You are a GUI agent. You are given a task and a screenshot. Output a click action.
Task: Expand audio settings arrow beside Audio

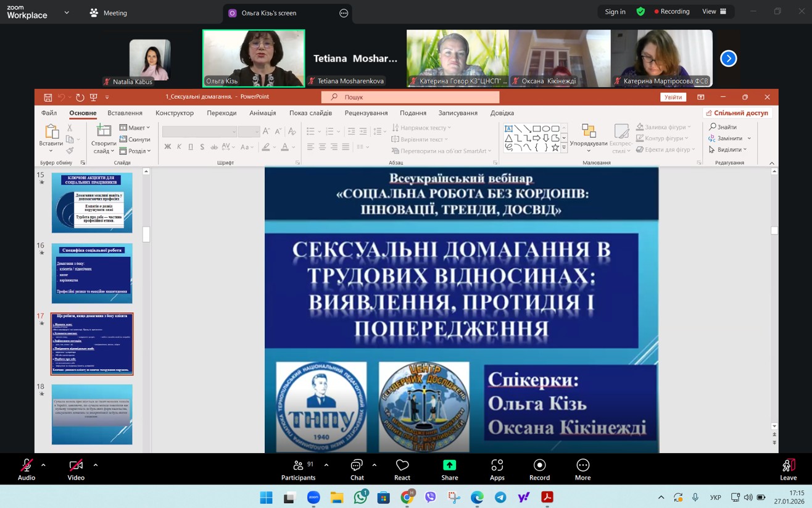click(43, 465)
